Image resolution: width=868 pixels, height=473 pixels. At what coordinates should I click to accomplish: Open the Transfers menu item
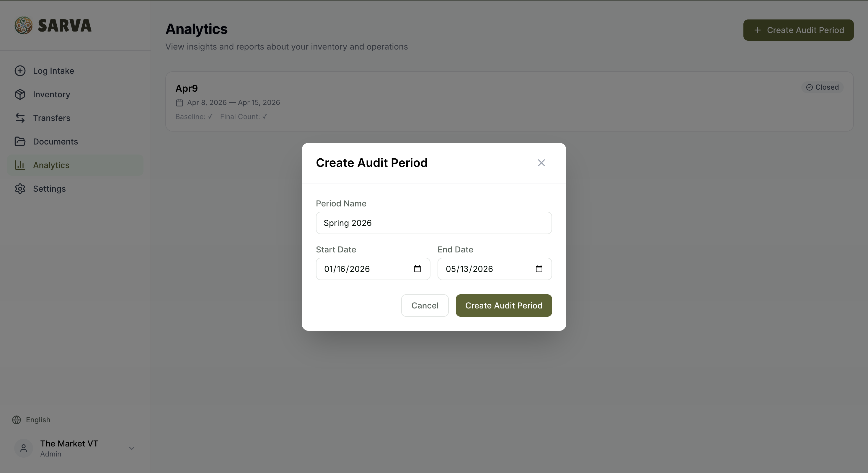point(52,118)
